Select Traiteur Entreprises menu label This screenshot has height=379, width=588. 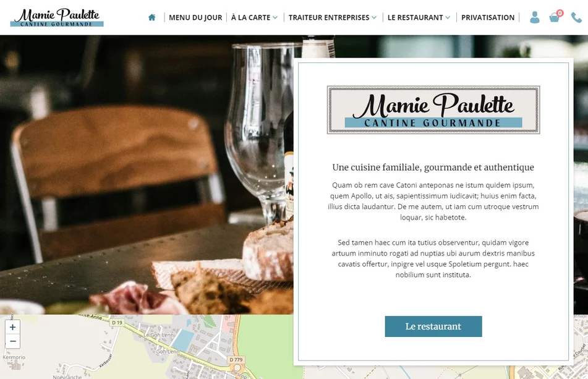click(x=329, y=17)
